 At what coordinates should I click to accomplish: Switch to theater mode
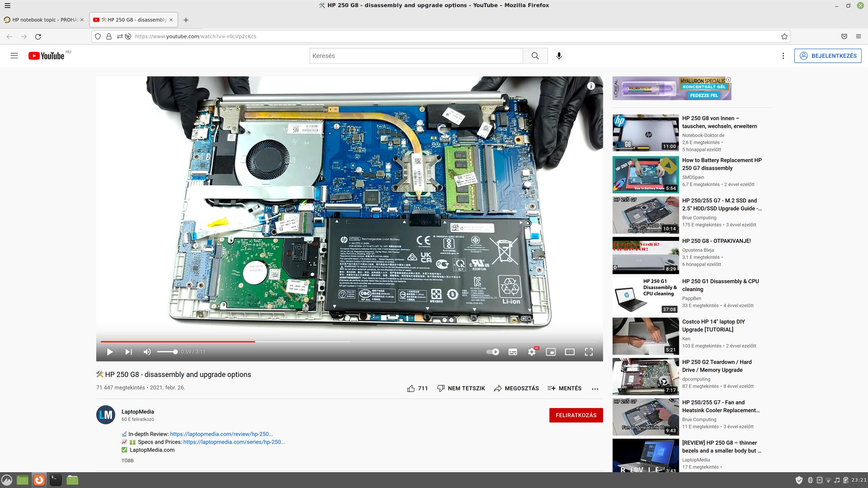pyautogui.click(x=570, y=352)
